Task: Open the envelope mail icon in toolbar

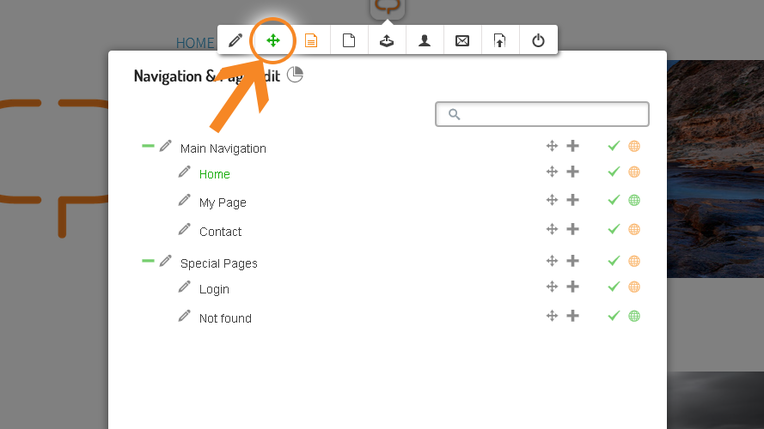Action: (x=462, y=40)
